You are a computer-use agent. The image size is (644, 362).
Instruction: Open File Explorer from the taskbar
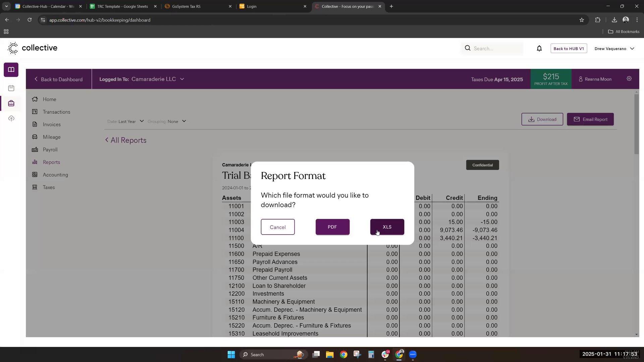(329, 355)
